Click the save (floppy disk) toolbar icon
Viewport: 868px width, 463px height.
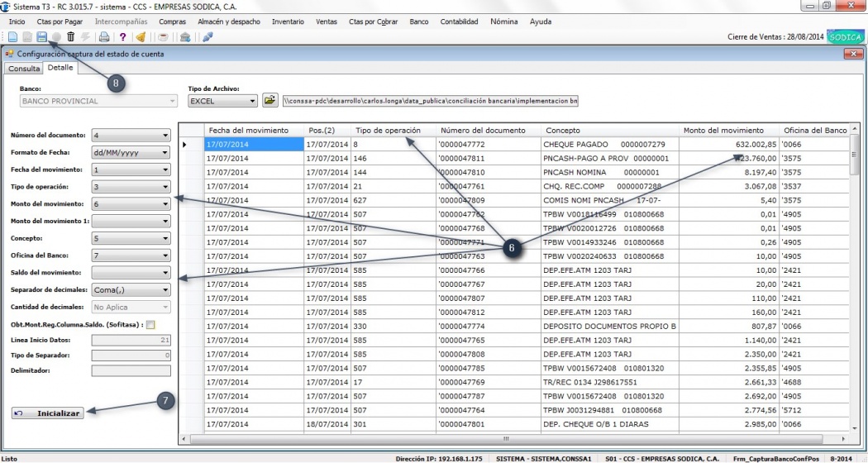pyautogui.click(x=41, y=36)
